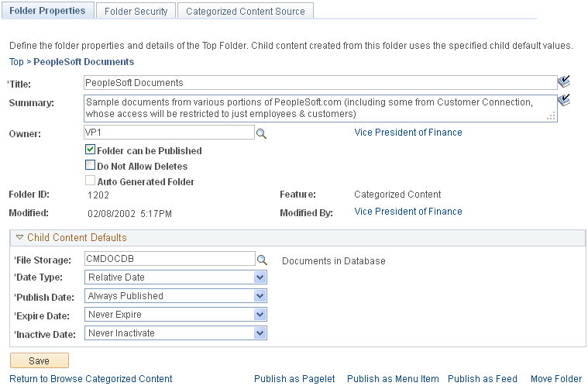588x386 pixels.
Task: Click Publish as Menu Item link
Action: (x=393, y=379)
